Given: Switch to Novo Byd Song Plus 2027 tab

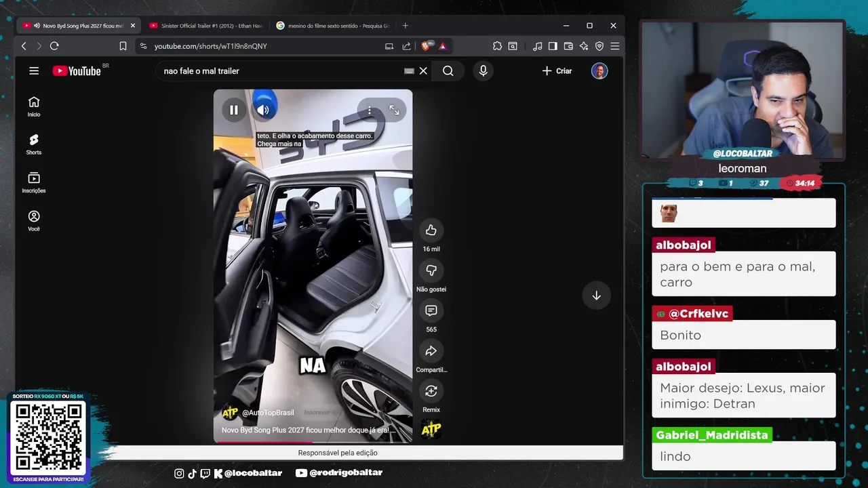Looking at the screenshot, I should [x=78, y=26].
